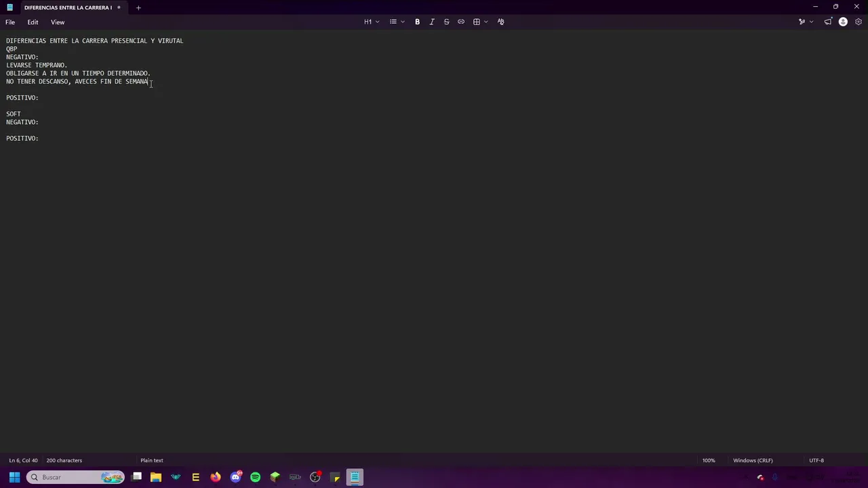Image resolution: width=868 pixels, height=488 pixels.
Task: Open the teal bat-wing app on taskbar
Action: click(176, 477)
